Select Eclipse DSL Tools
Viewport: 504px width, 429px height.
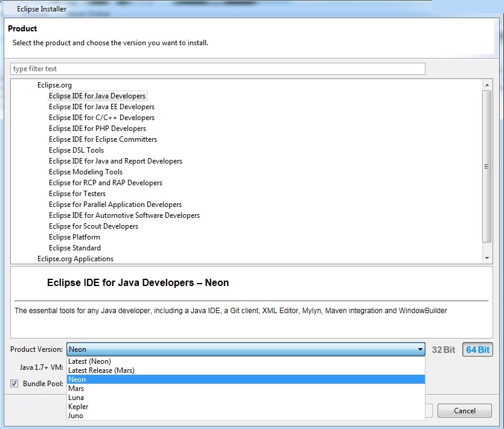coord(76,150)
